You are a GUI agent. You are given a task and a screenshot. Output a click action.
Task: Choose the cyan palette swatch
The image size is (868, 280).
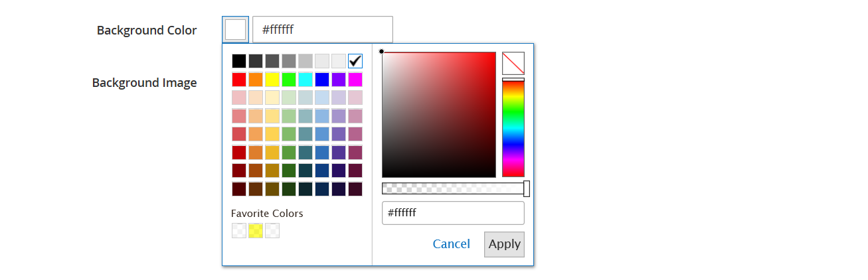click(305, 80)
